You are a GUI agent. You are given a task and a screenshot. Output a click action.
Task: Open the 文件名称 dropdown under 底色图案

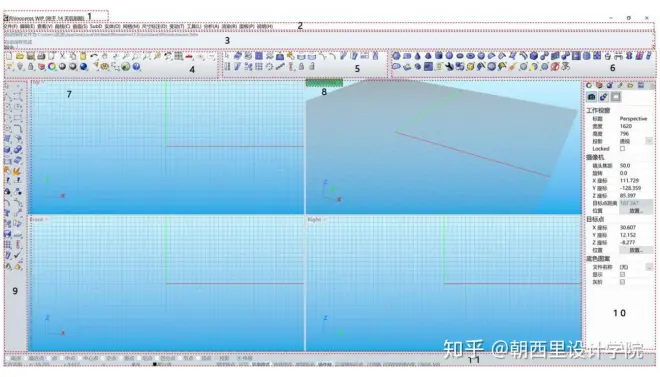point(649,267)
